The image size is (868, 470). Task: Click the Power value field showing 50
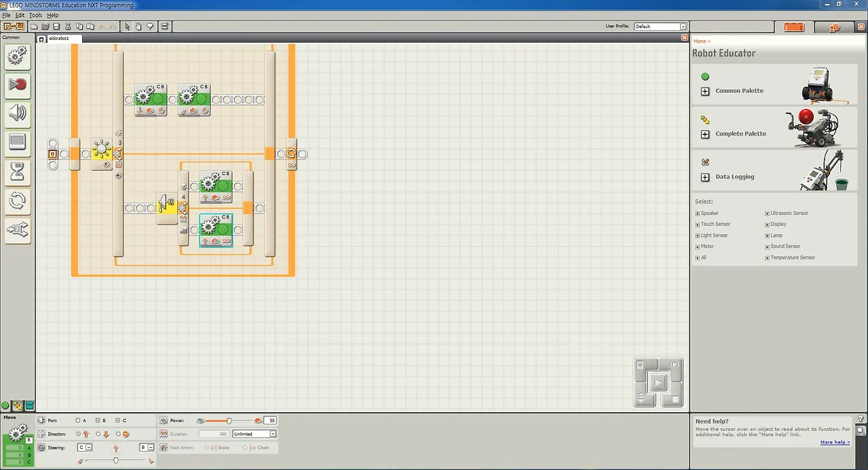[270, 420]
